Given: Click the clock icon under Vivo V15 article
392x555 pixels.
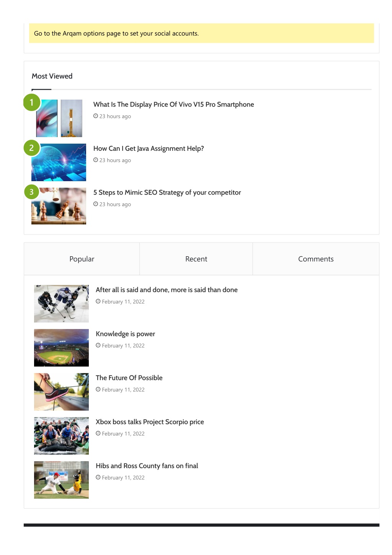Looking at the screenshot, I should coord(96,116).
